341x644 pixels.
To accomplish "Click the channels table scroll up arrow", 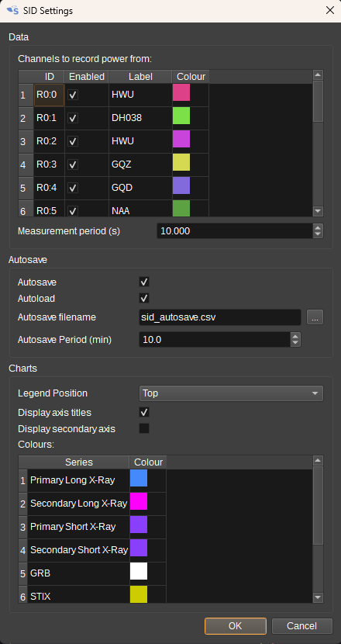I will [318, 74].
